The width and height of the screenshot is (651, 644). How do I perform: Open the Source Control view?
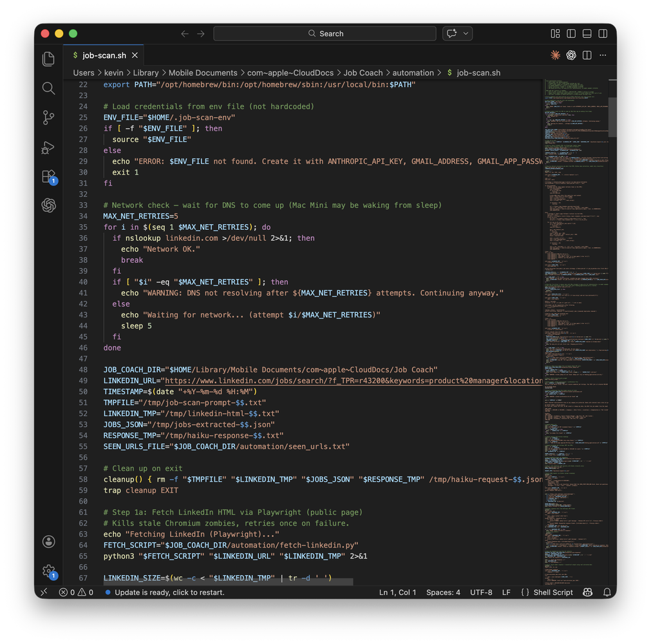pyautogui.click(x=48, y=117)
